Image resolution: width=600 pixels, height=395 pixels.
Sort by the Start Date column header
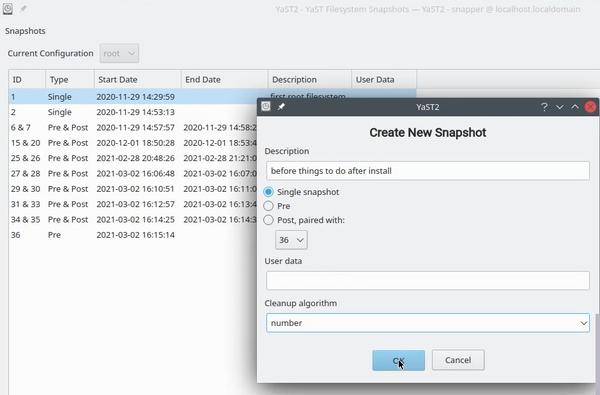pos(138,80)
